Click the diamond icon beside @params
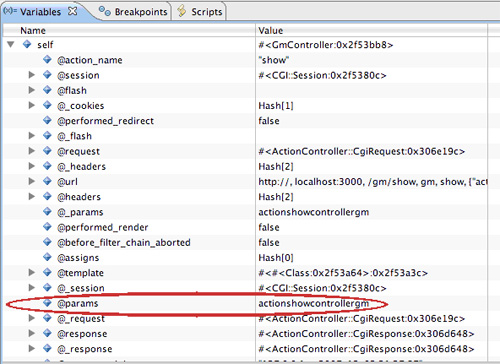The width and height of the screenshot is (500, 364). tap(47, 303)
